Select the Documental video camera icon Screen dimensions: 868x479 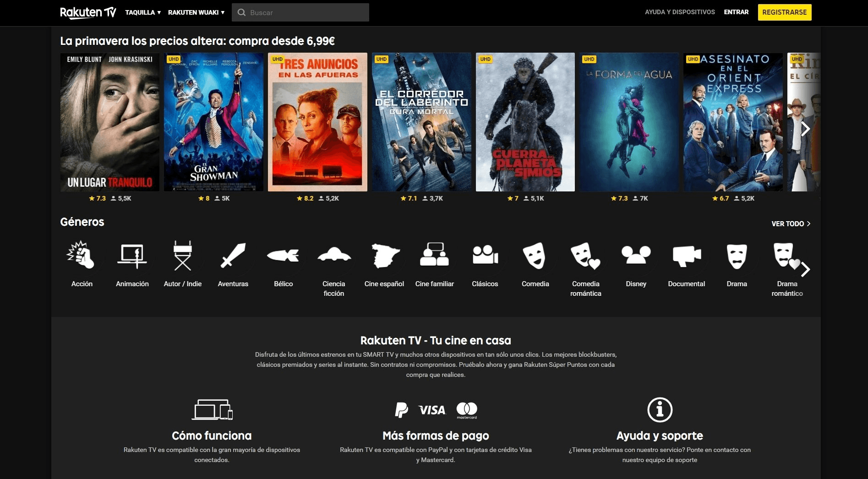pos(687,256)
